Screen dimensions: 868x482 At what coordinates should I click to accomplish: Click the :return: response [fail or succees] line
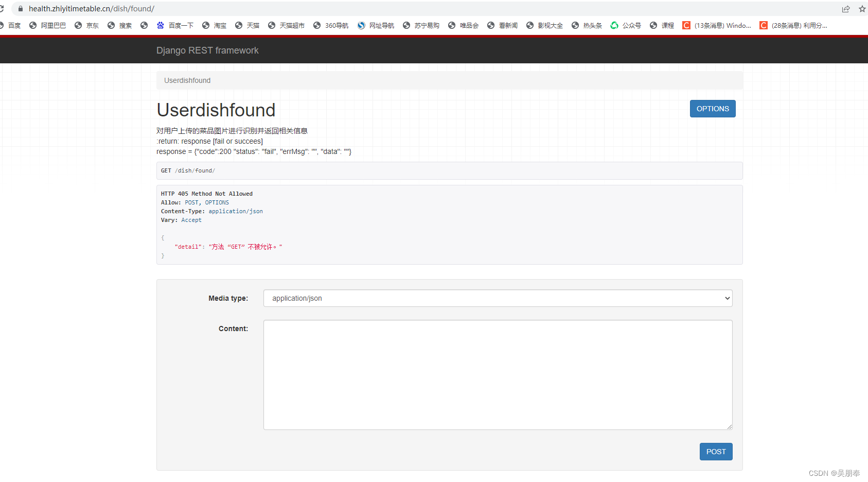(210, 141)
